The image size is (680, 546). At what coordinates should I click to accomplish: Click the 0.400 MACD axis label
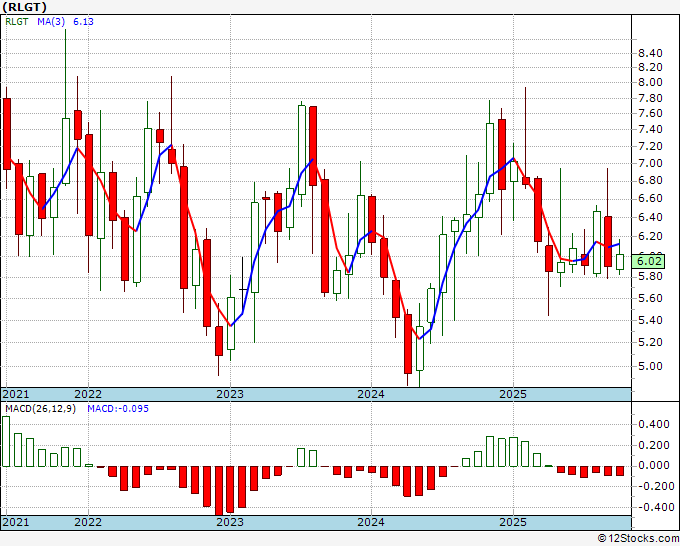[654, 425]
